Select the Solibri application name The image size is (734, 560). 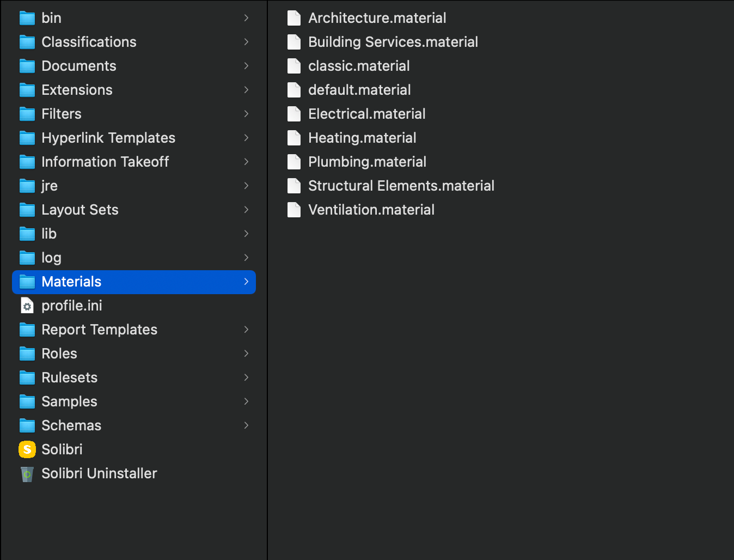tap(62, 449)
